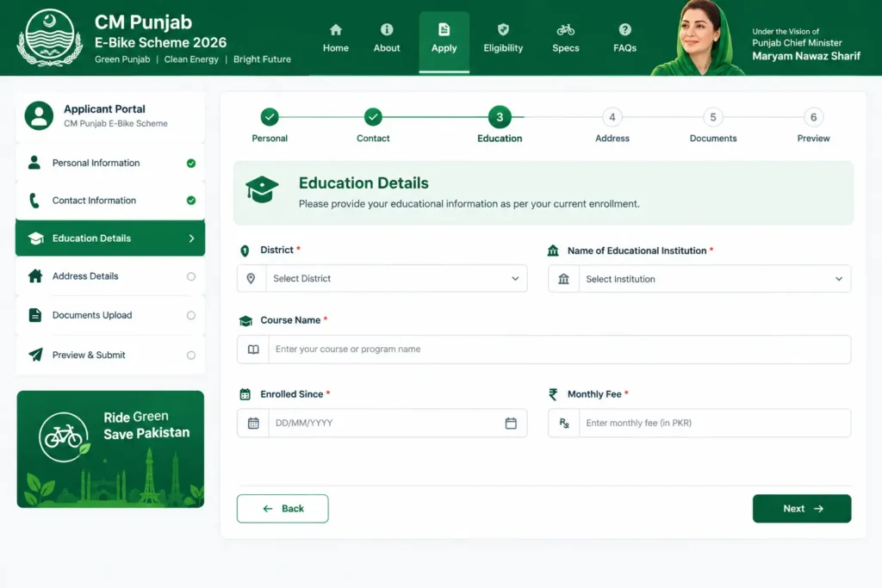The image size is (882, 588).
Task: Click the institution building icon next to institution label
Action: point(553,251)
